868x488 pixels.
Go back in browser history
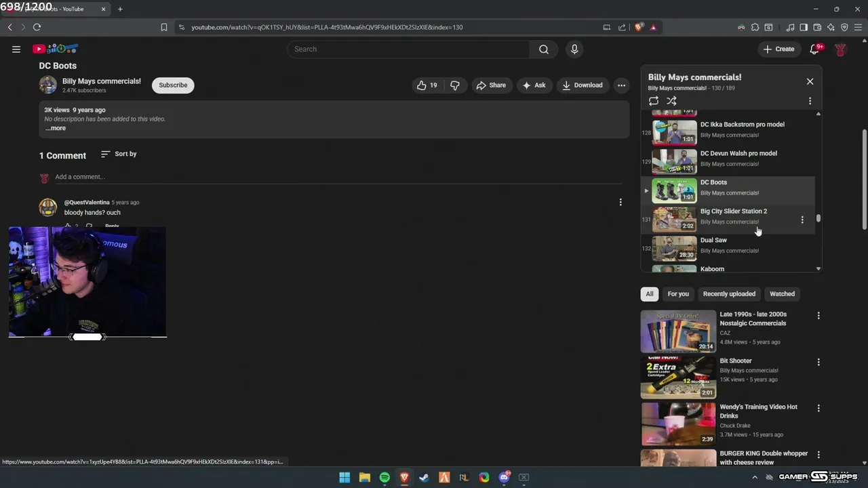[x=9, y=27]
